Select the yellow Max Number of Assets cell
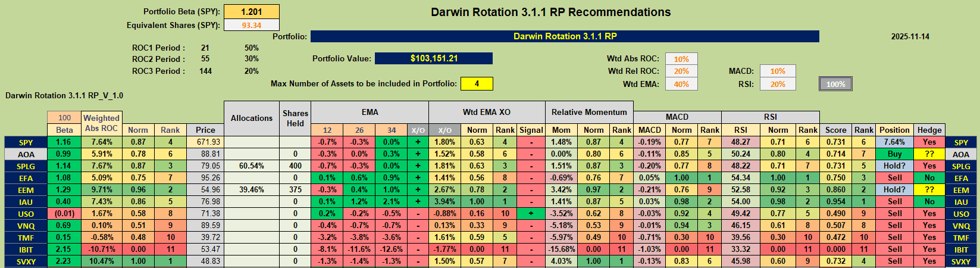The image size is (980, 268). [476, 83]
